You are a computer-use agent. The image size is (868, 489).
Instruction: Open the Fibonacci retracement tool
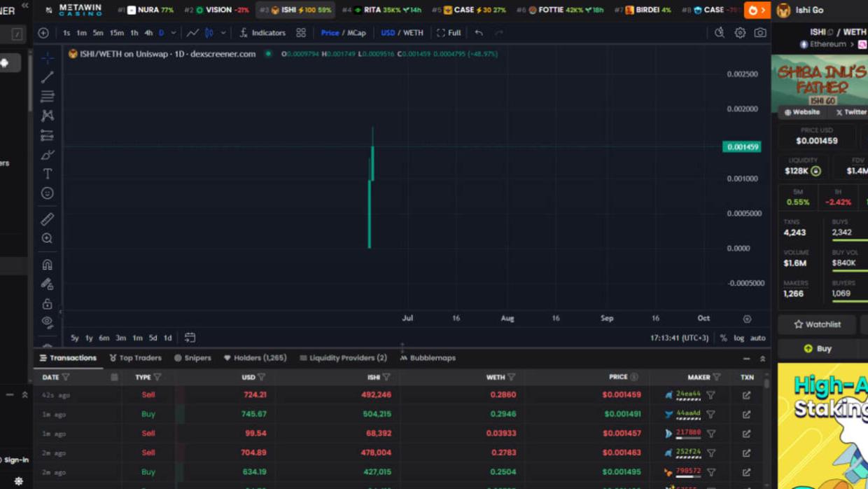(47, 96)
